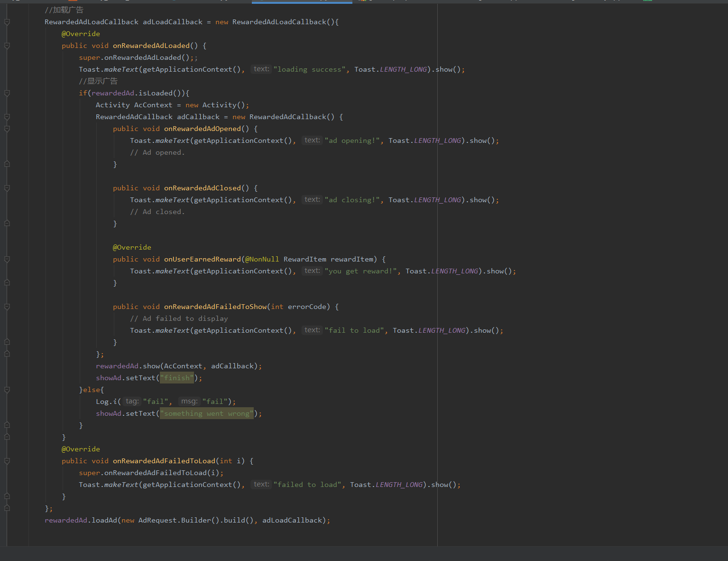Click LENGTH_LONG on the "ad closing!" line
Screen dimensions: 728x561
coord(437,200)
